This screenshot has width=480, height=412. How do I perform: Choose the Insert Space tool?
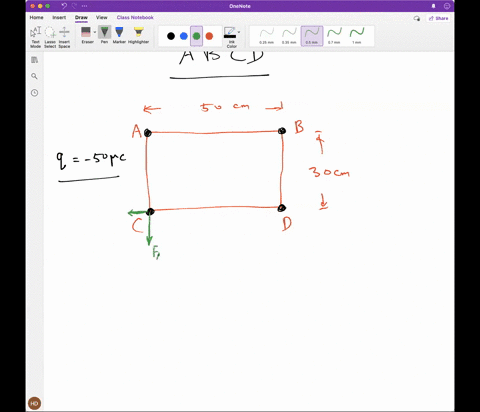pyautogui.click(x=64, y=37)
